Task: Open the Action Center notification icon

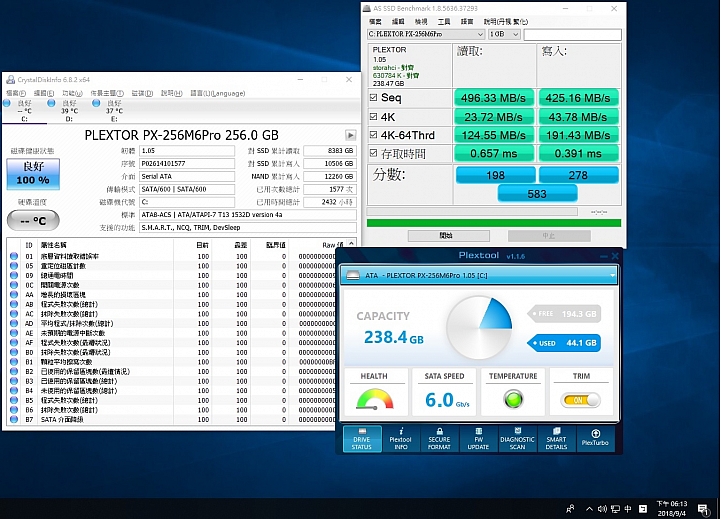Action: (x=703, y=509)
